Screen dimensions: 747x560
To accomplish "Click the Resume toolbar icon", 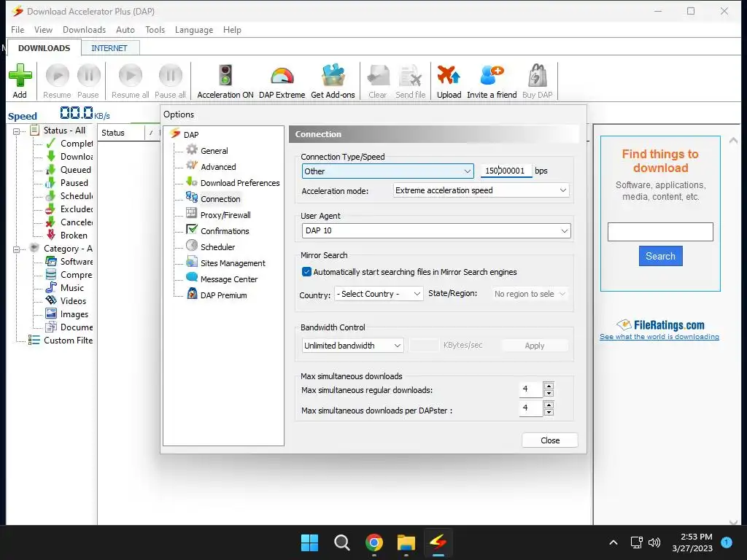I will (x=57, y=76).
